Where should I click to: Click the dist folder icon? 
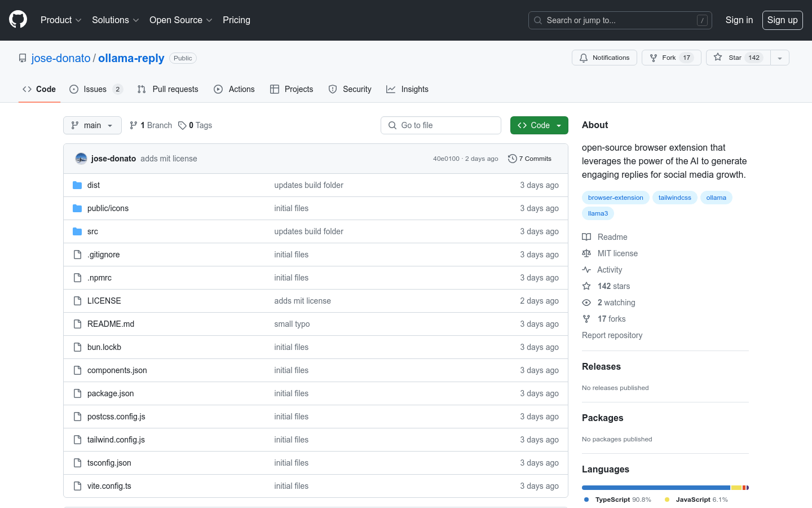77,185
